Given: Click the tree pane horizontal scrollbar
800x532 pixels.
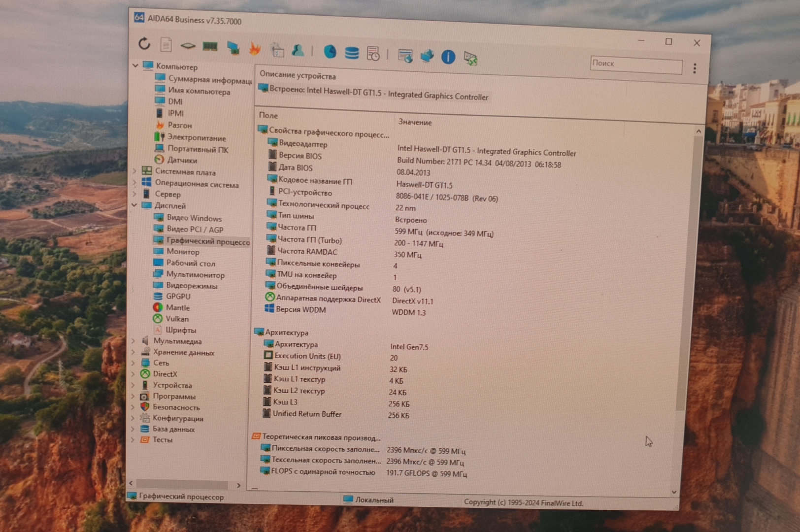Looking at the screenshot, I should (182, 484).
